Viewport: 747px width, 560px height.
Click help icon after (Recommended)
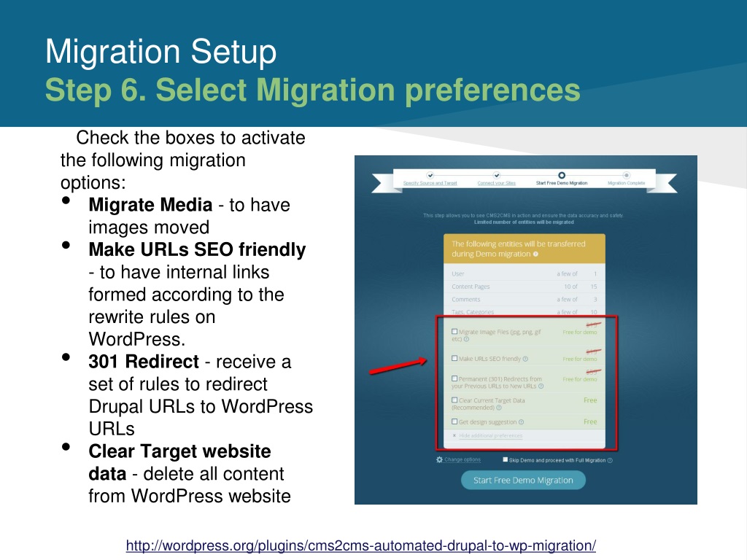point(499,408)
